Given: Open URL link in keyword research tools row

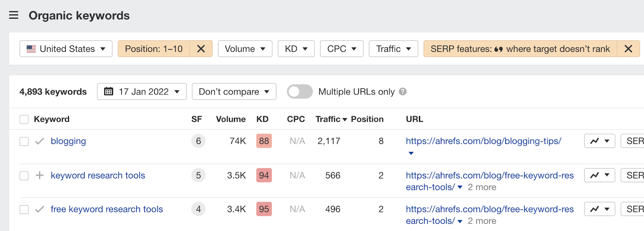Looking at the screenshot, I should point(489,181).
